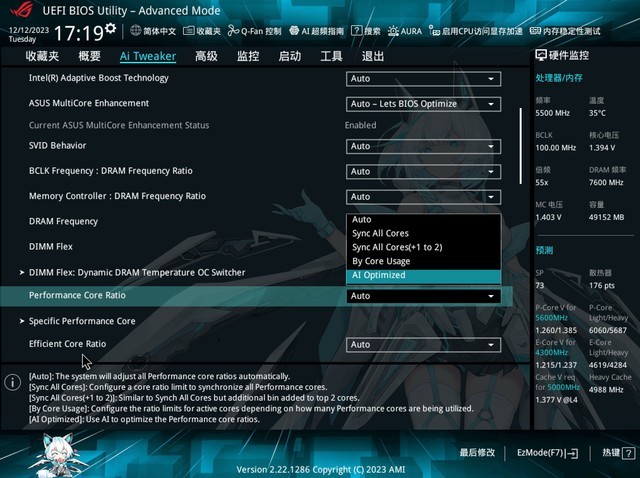Click the DRAM Frequency label

click(63, 222)
